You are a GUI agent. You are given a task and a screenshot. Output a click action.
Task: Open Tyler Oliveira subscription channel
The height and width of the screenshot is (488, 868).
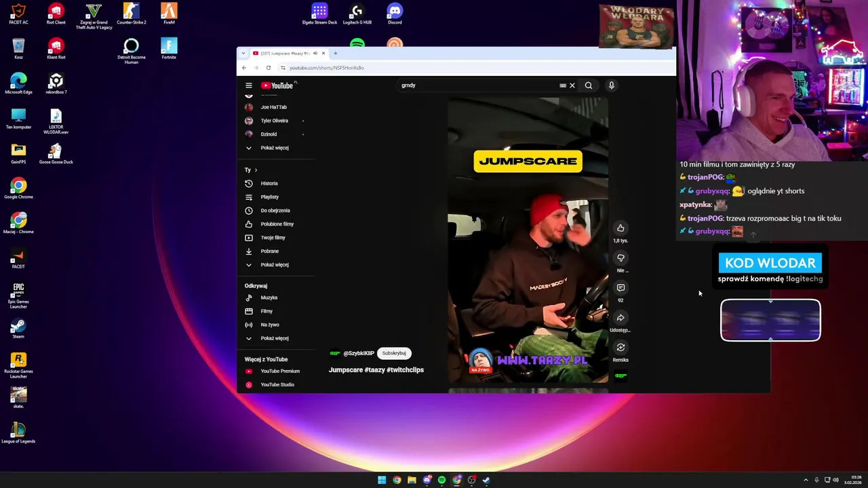click(x=275, y=121)
